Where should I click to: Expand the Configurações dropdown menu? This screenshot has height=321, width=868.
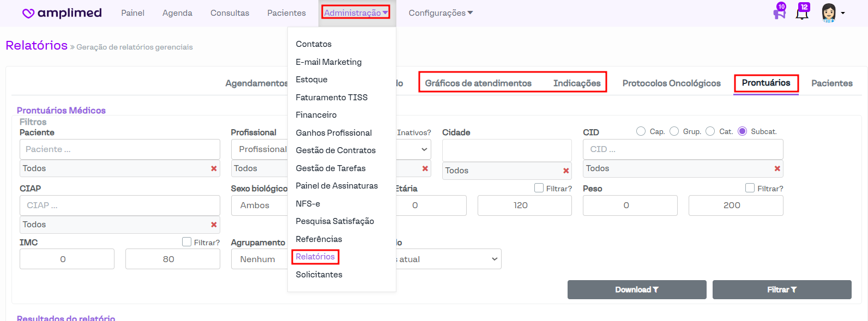click(441, 13)
